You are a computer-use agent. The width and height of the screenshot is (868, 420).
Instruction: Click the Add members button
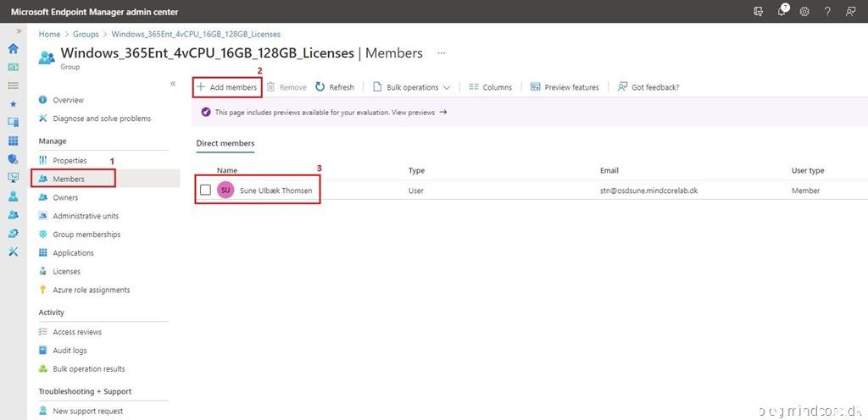click(x=226, y=87)
